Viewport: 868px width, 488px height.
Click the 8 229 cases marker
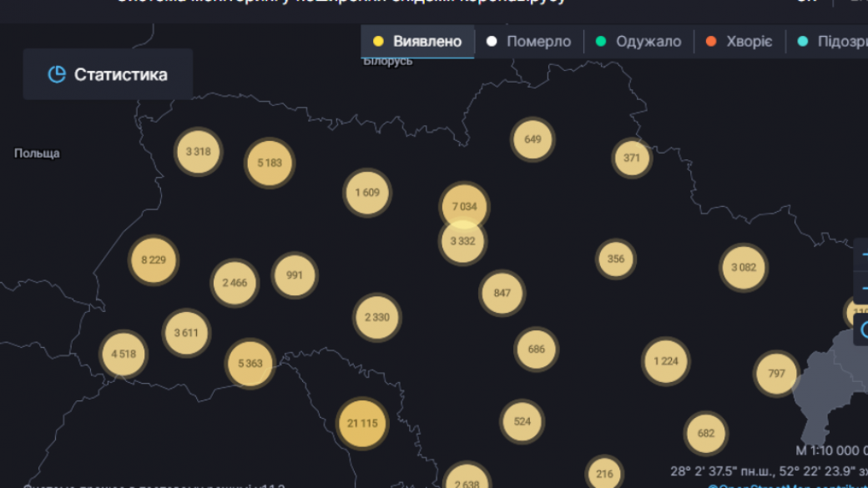154,260
